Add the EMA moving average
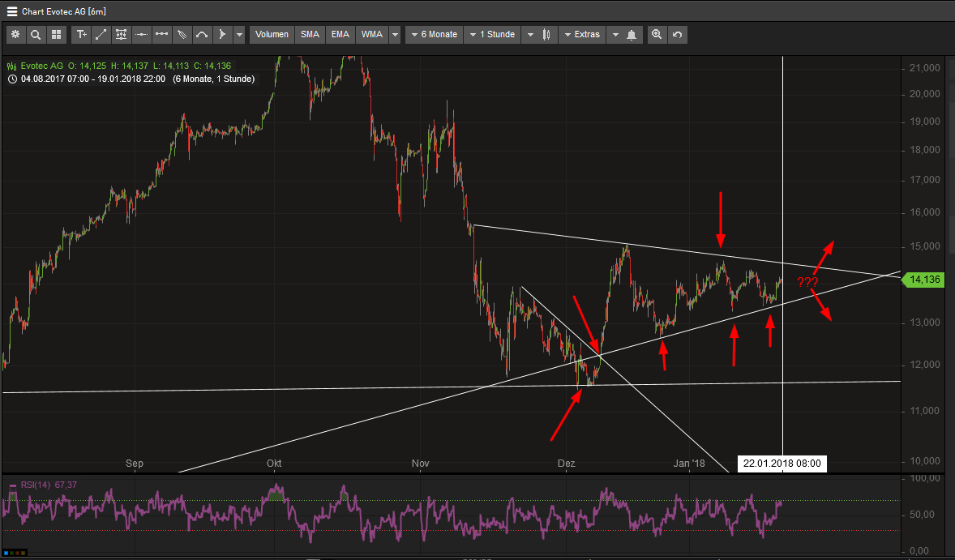The image size is (955, 560). (340, 35)
